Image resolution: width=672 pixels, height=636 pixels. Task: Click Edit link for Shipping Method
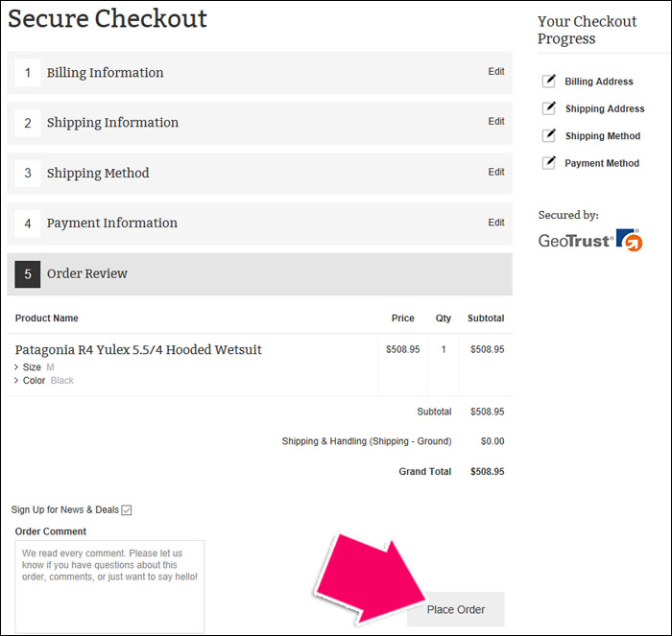click(x=496, y=172)
